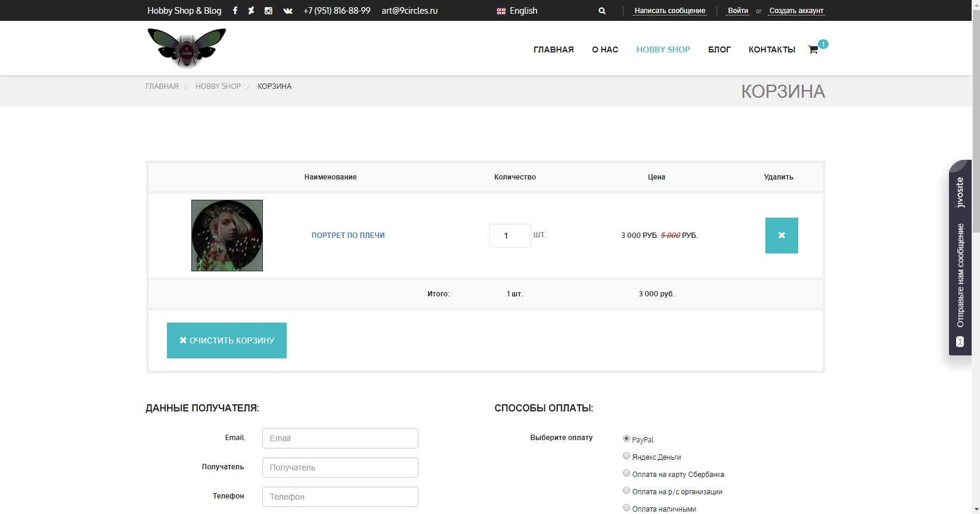This screenshot has height=514, width=980.
Task: Open the VK social link
Action: (x=288, y=11)
